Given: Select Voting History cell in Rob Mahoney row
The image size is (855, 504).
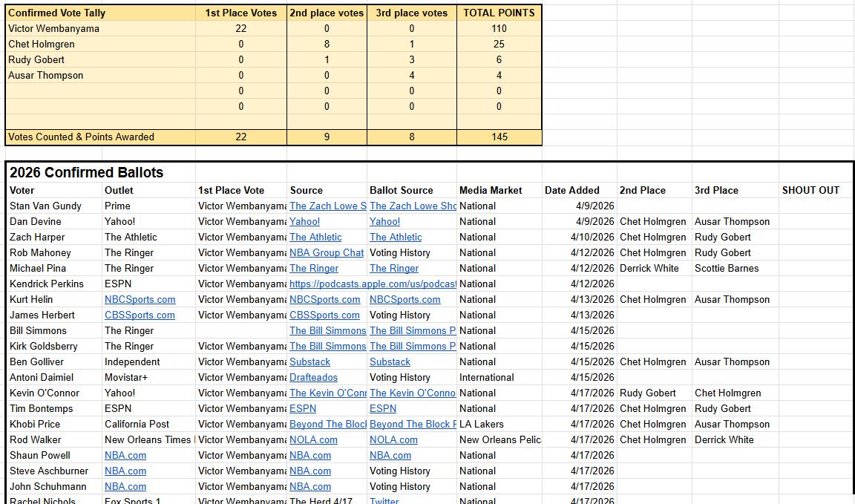Looking at the screenshot, I should click(x=412, y=252).
